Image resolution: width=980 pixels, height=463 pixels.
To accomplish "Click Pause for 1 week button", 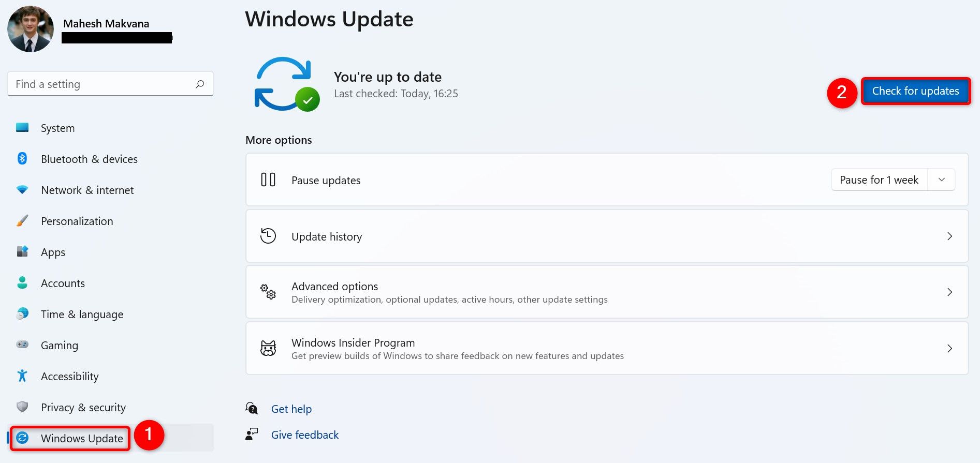I will click(879, 180).
